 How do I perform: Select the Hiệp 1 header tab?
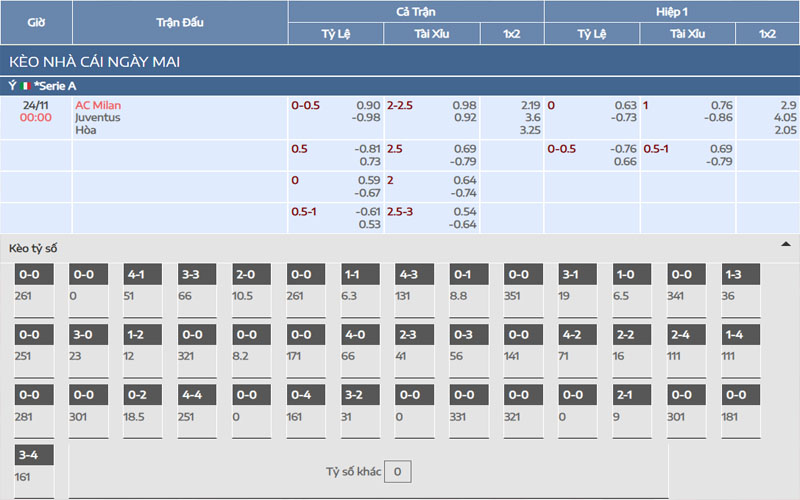671,11
